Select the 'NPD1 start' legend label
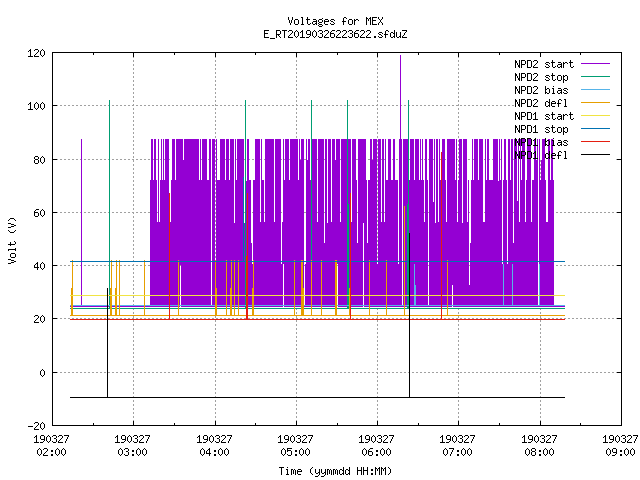Screen dimensions: 640x480 (x=544, y=116)
